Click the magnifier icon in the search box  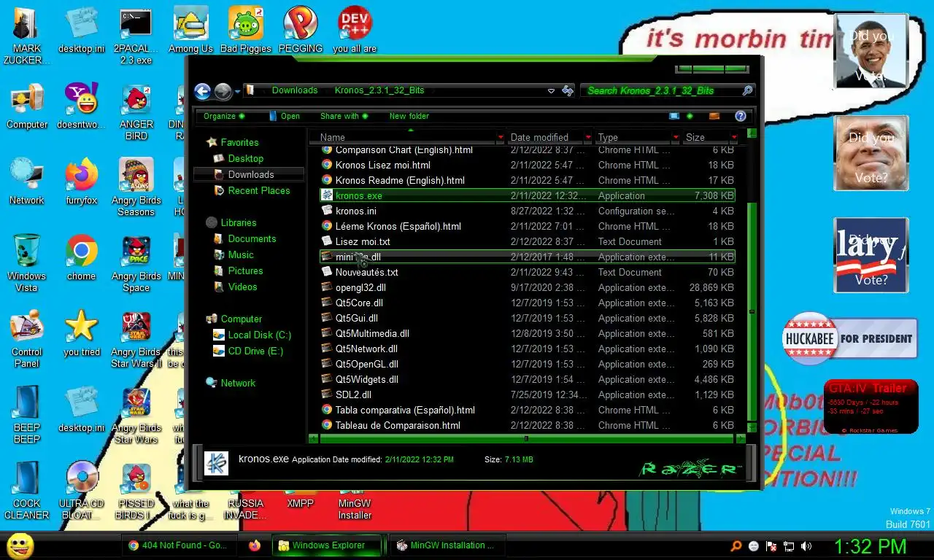point(747,90)
